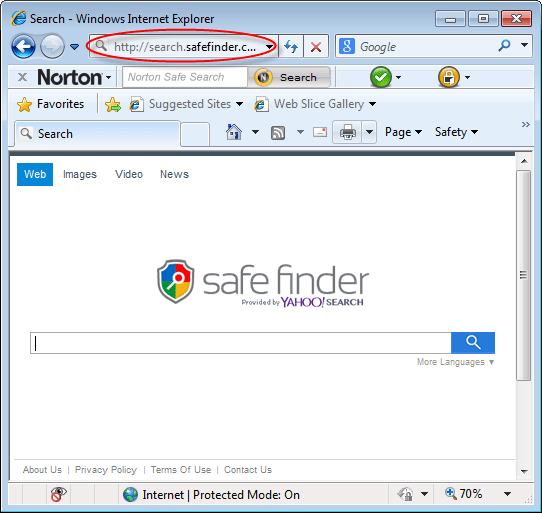Expand the More Languages dropdown
The height and width of the screenshot is (513, 542).
click(x=455, y=362)
